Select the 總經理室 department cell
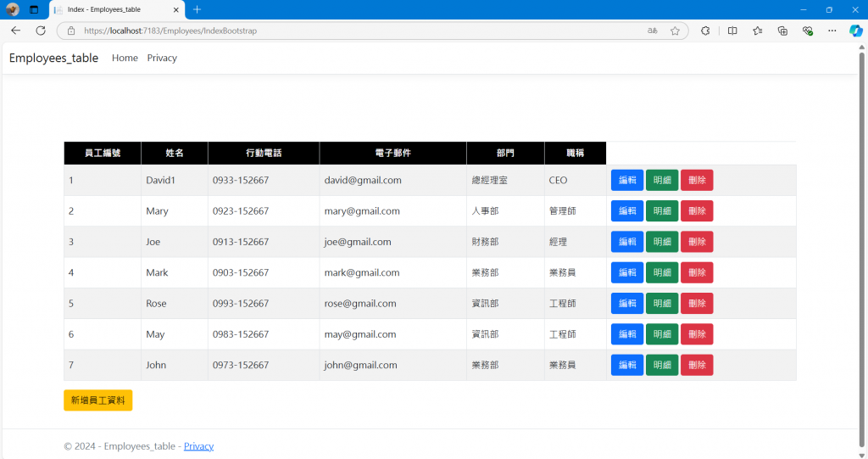The height and width of the screenshot is (459, 868). coord(505,180)
